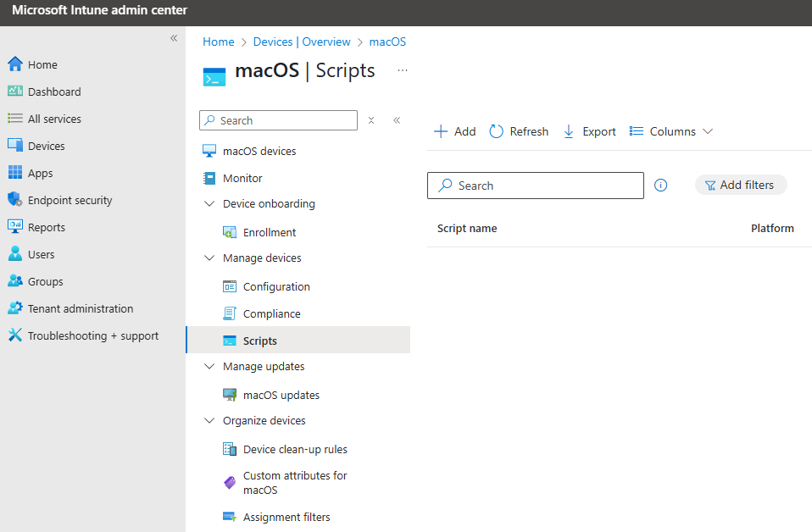Click the Scripts terminal icon in menu

click(230, 341)
